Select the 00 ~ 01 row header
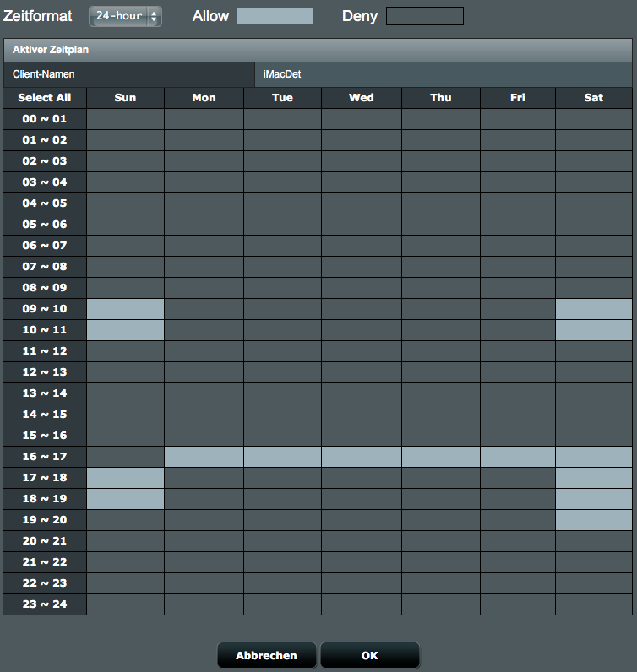 [x=45, y=119]
